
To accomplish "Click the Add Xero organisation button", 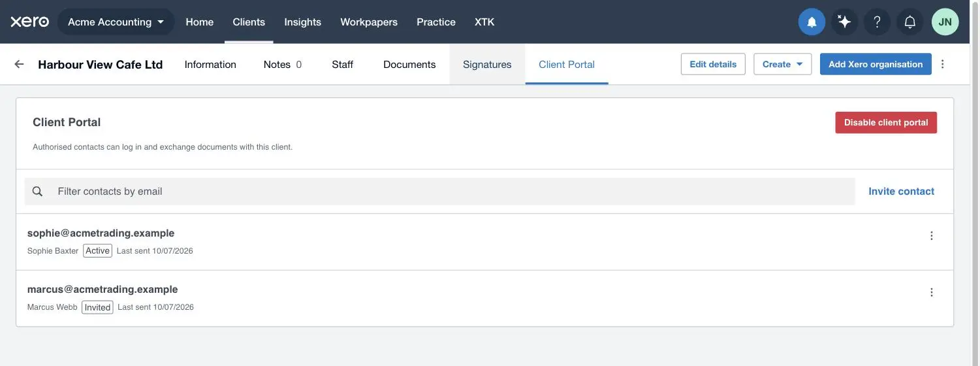I will coord(876,64).
